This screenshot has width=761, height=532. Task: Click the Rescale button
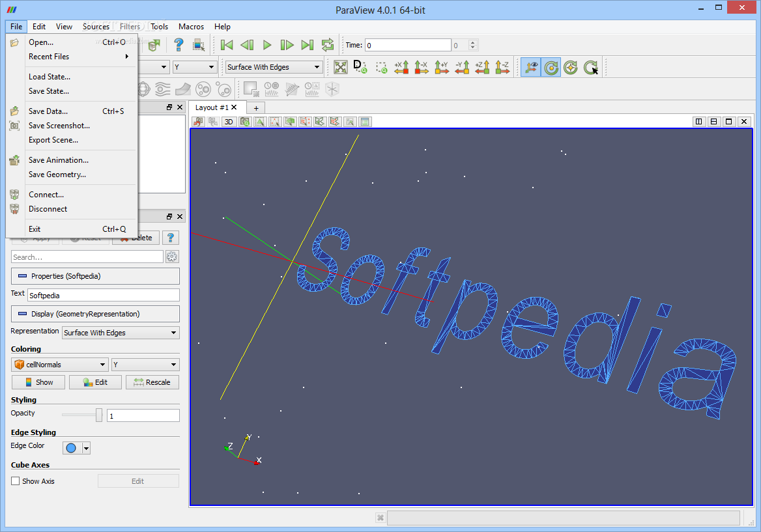click(x=152, y=382)
